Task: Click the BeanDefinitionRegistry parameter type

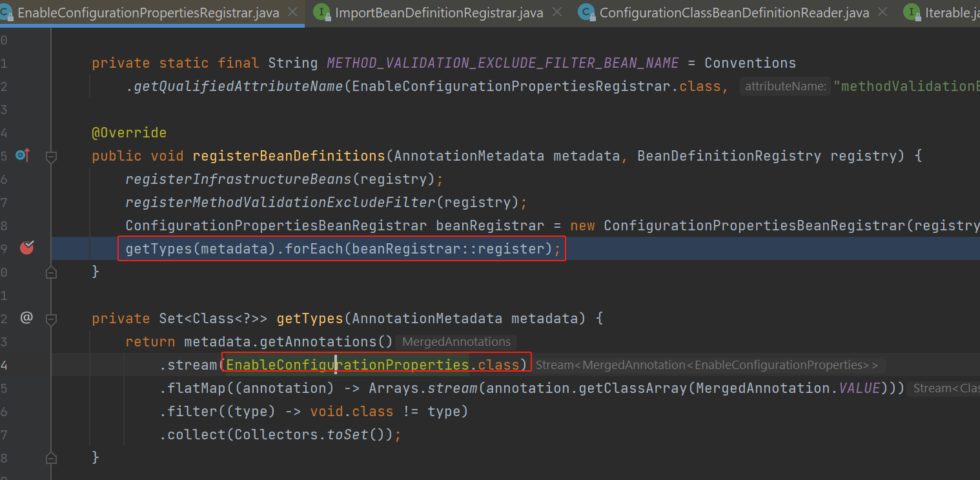Action: point(729,156)
